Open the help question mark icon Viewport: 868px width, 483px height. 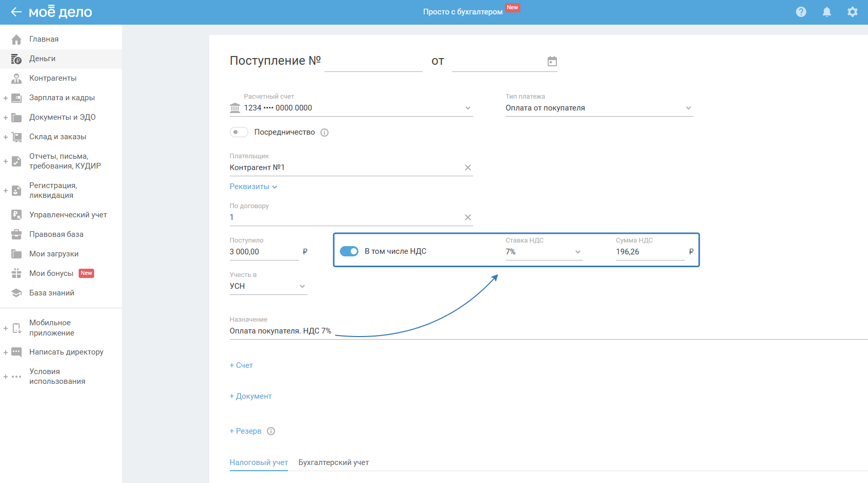pos(801,12)
